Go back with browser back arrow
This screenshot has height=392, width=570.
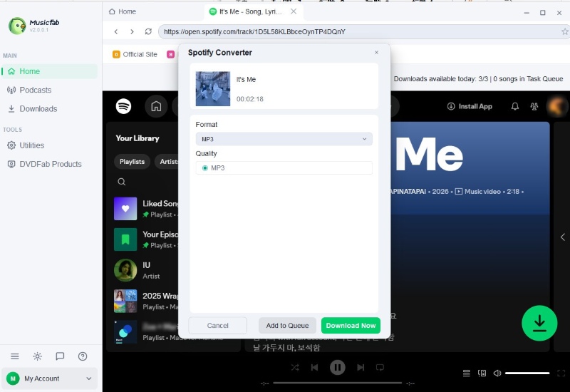116,31
